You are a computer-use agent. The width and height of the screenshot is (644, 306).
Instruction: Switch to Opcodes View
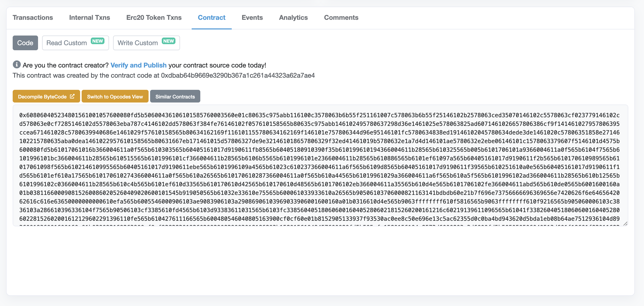[115, 96]
